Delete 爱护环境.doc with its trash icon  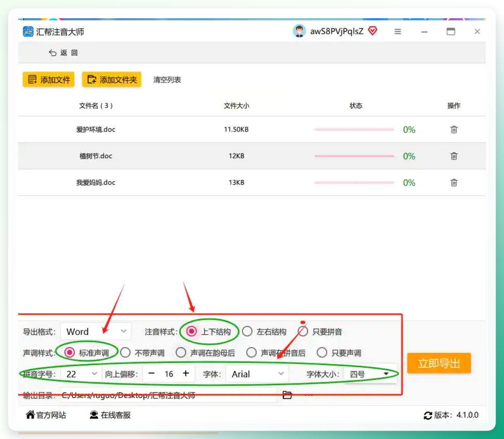pos(454,130)
